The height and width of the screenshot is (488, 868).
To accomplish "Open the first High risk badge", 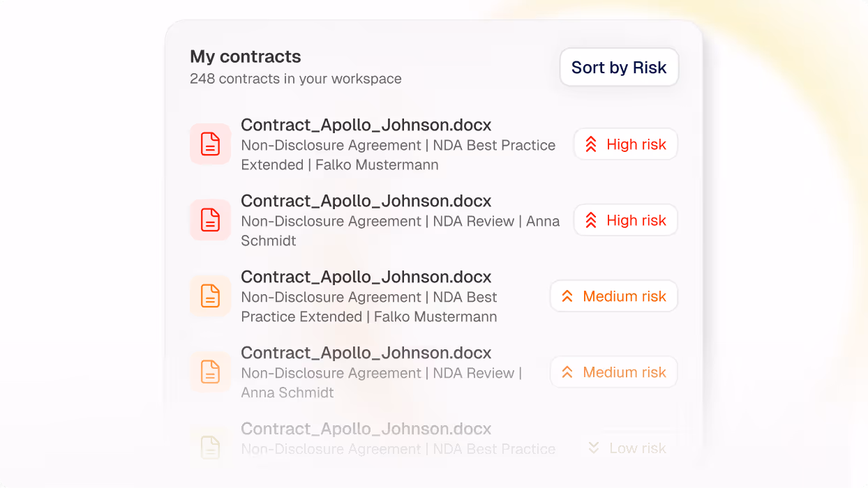I will coord(625,144).
